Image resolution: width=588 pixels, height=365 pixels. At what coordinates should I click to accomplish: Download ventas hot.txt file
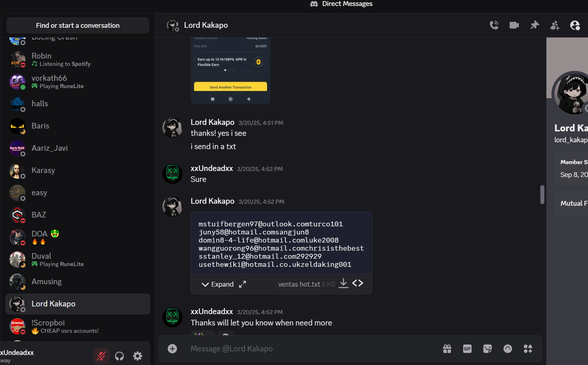(343, 283)
